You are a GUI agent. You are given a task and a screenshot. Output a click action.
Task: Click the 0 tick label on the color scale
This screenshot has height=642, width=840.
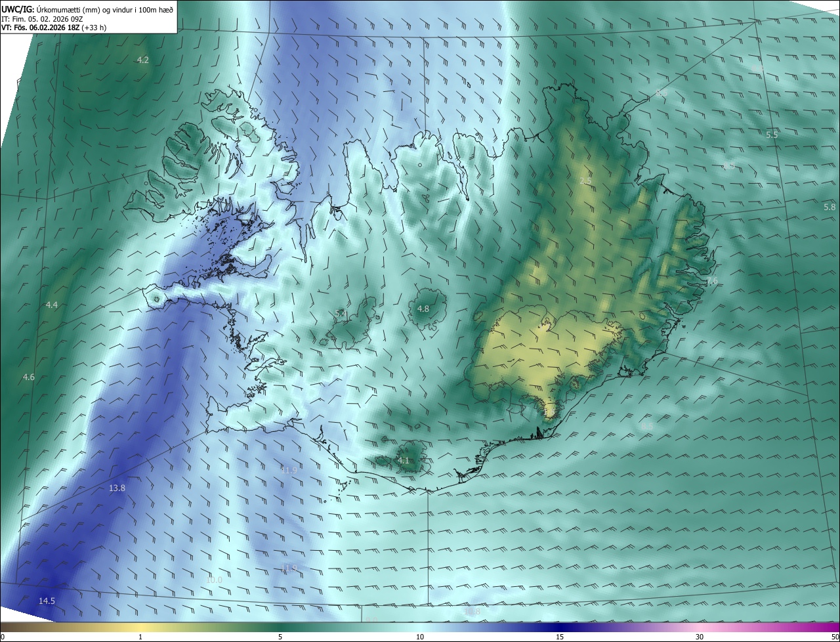pos(3,637)
